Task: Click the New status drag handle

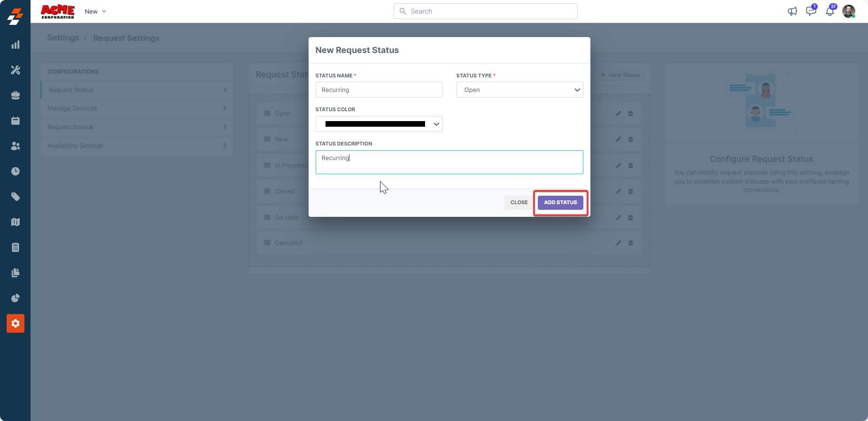Action: pyautogui.click(x=267, y=139)
